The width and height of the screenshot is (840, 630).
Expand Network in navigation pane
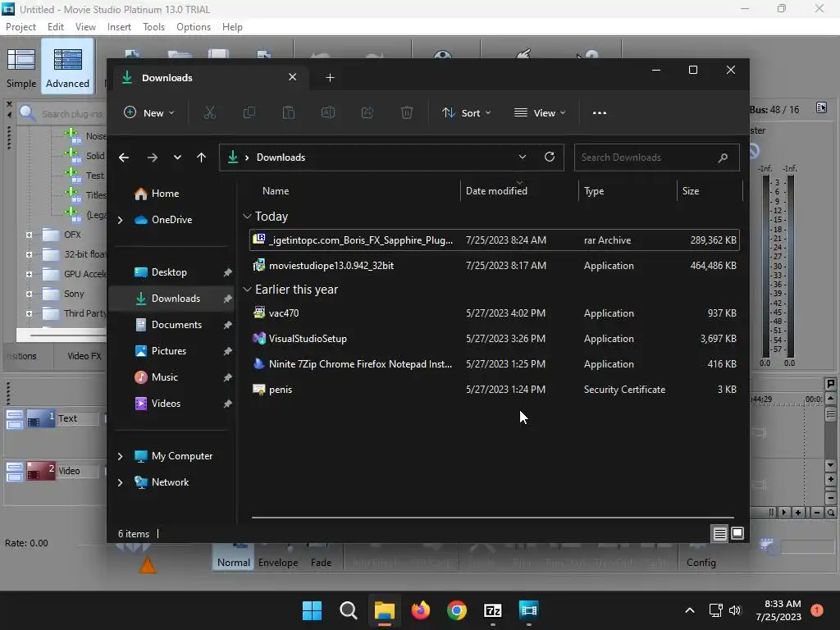coord(120,482)
